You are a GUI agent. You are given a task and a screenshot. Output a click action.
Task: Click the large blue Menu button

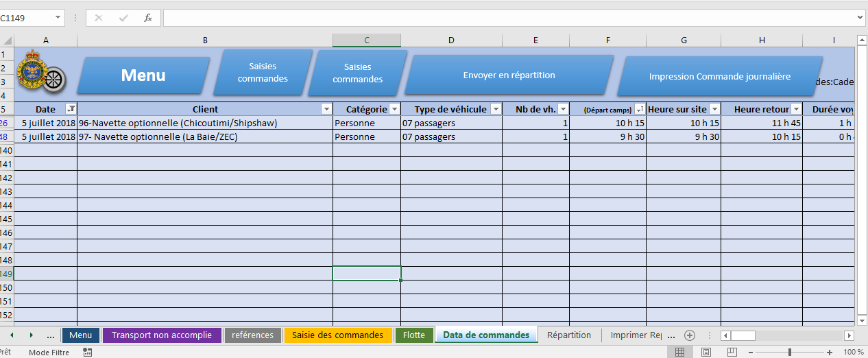pyautogui.click(x=143, y=75)
